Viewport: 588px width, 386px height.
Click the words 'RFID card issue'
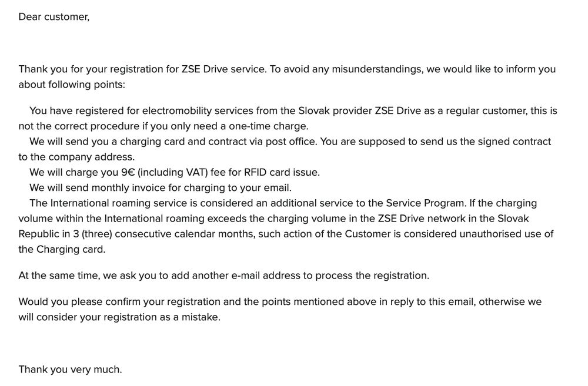click(281, 172)
